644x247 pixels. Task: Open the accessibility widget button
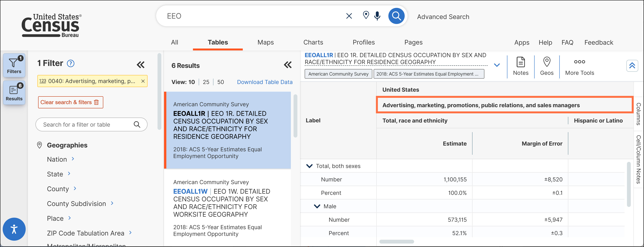tap(14, 229)
